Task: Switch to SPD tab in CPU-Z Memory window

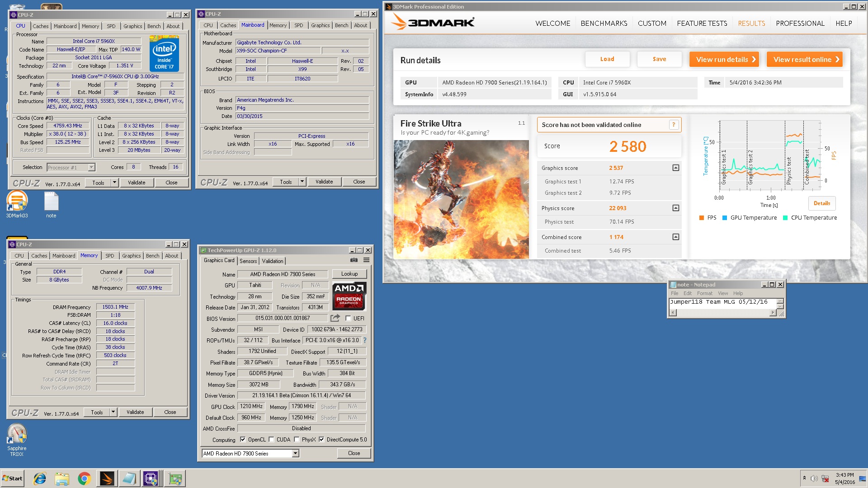Action: [110, 256]
